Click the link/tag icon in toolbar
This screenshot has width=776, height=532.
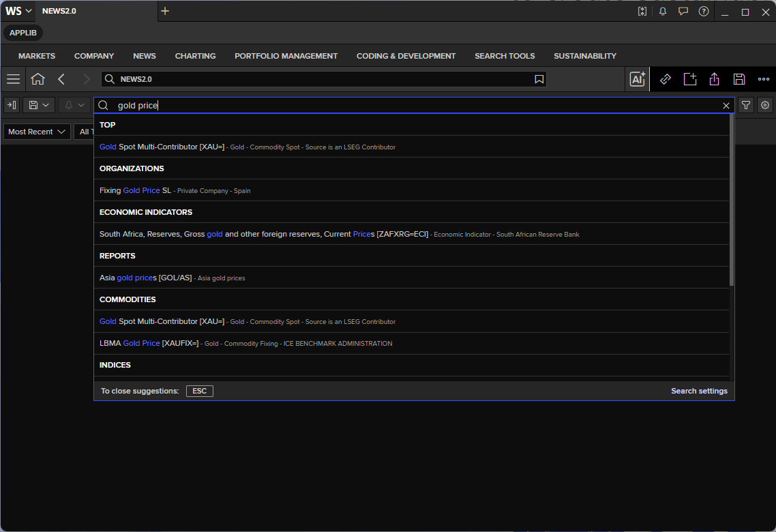[665, 79]
